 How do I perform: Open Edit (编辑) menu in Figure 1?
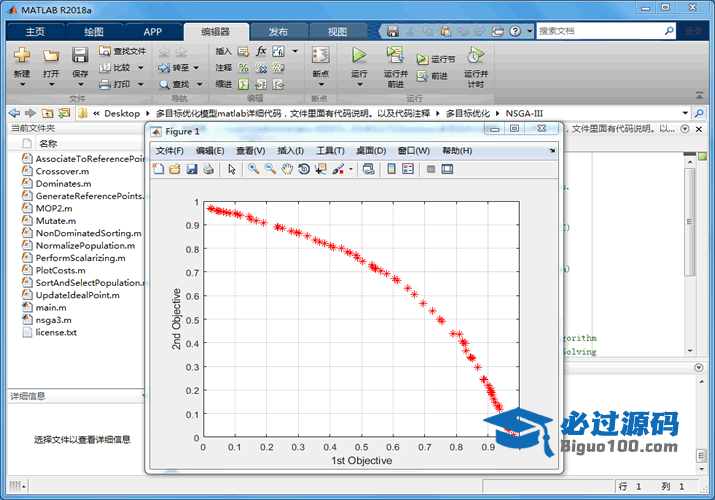pyautogui.click(x=210, y=151)
